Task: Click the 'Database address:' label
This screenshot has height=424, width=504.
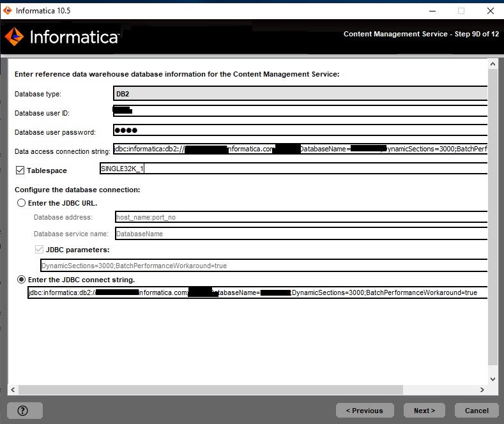Action: tap(63, 218)
